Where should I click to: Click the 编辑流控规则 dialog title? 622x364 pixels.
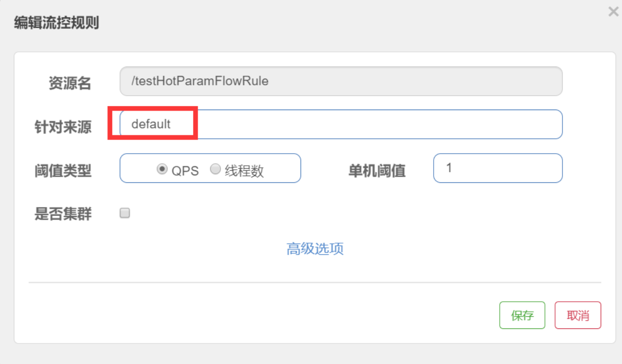[x=57, y=23]
